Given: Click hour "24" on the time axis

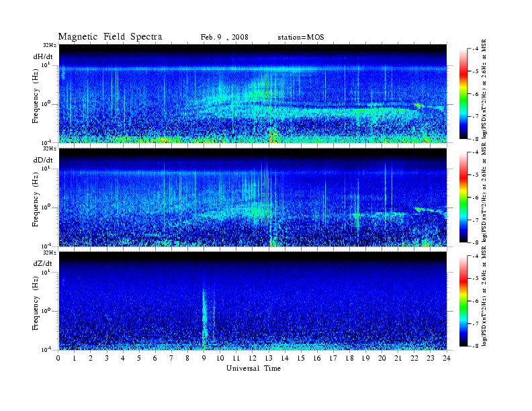Looking at the screenshot, I should click(447, 358).
